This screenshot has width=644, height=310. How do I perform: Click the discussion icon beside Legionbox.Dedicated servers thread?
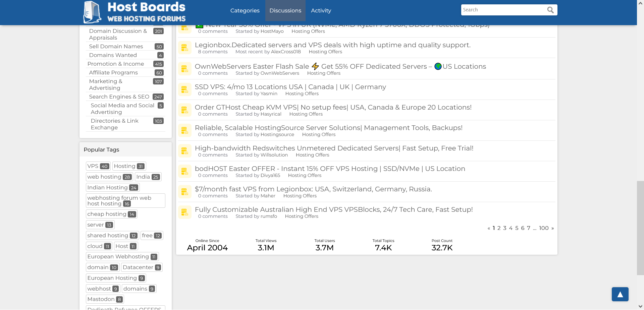(x=184, y=48)
